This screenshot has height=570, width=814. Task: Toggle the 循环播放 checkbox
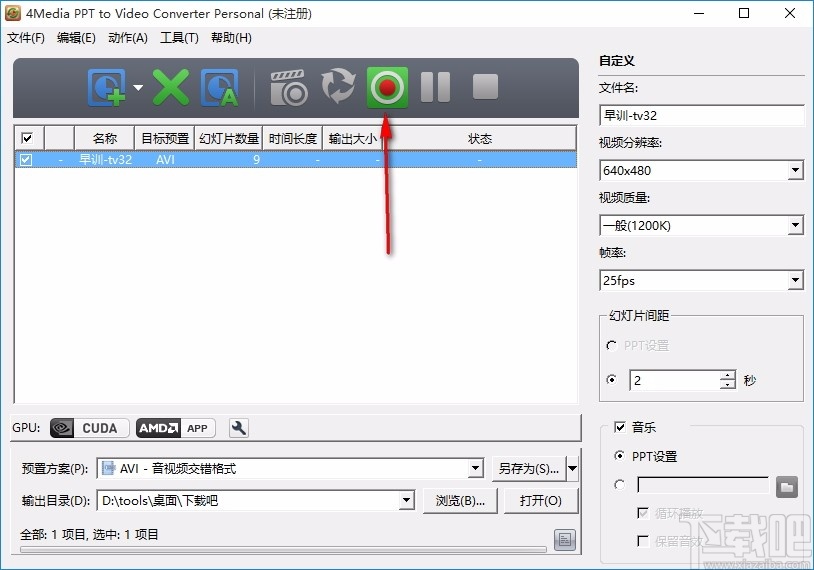[x=643, y=513]
